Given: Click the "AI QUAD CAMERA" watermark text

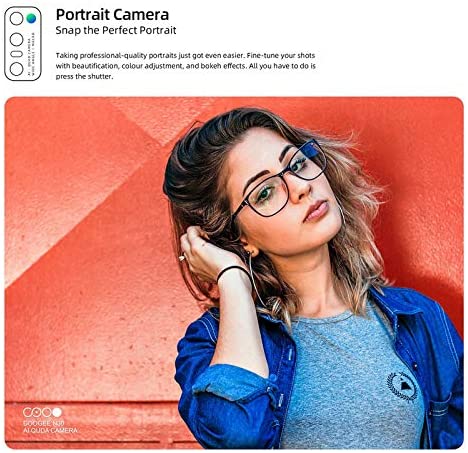Looking at the screenshot, I should (50, 430).
